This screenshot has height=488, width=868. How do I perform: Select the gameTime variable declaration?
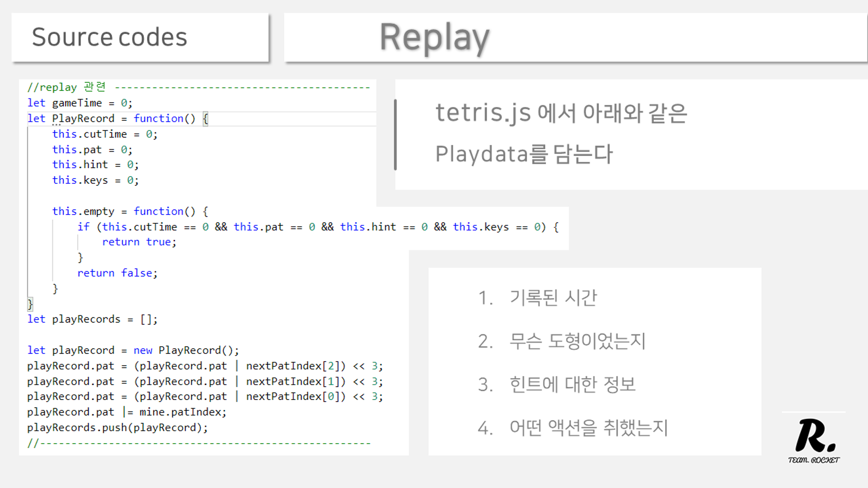[79, 103]
